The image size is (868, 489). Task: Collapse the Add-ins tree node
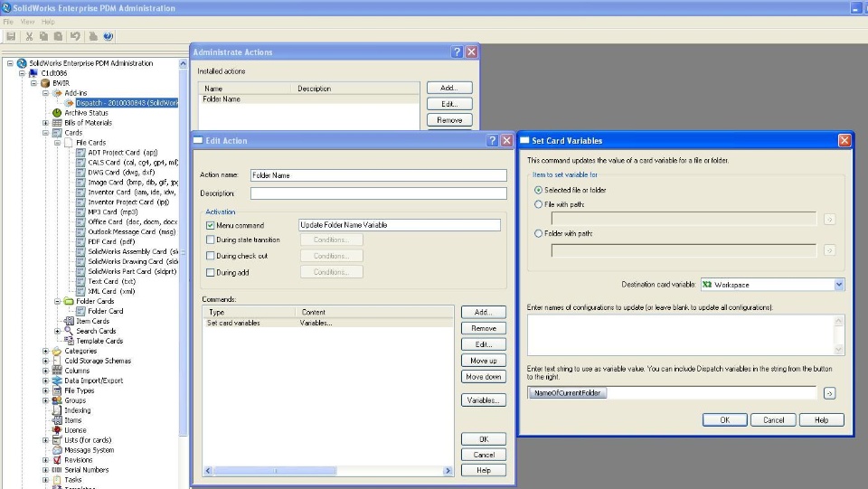[x=45, y=93]
